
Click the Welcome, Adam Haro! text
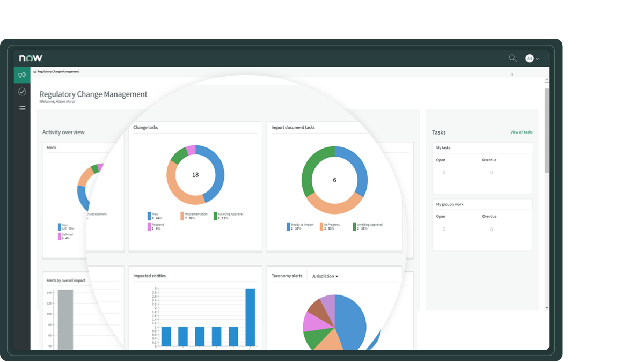point(57,101)
